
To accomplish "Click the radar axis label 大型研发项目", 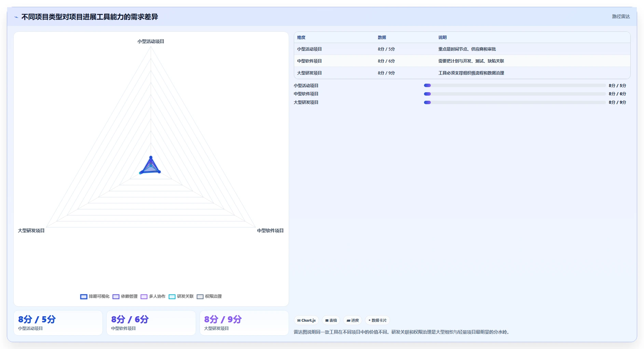I will pos(31,231).
